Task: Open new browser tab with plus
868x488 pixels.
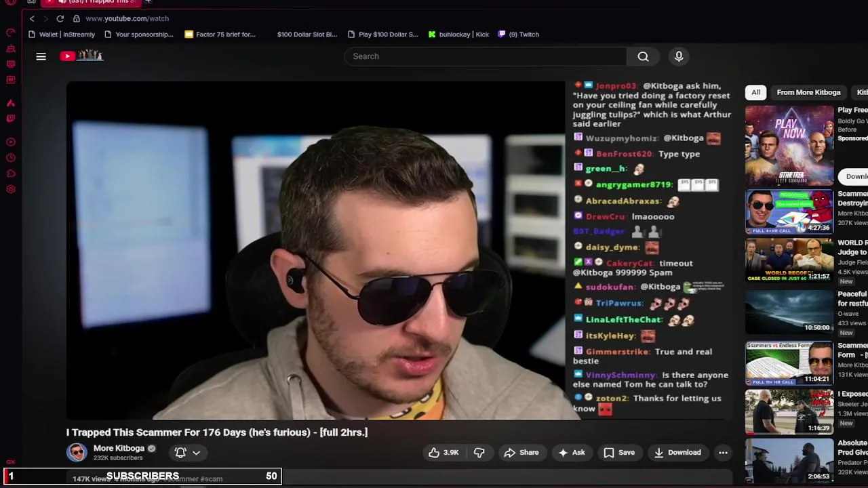Action: [x=148, y=2]
